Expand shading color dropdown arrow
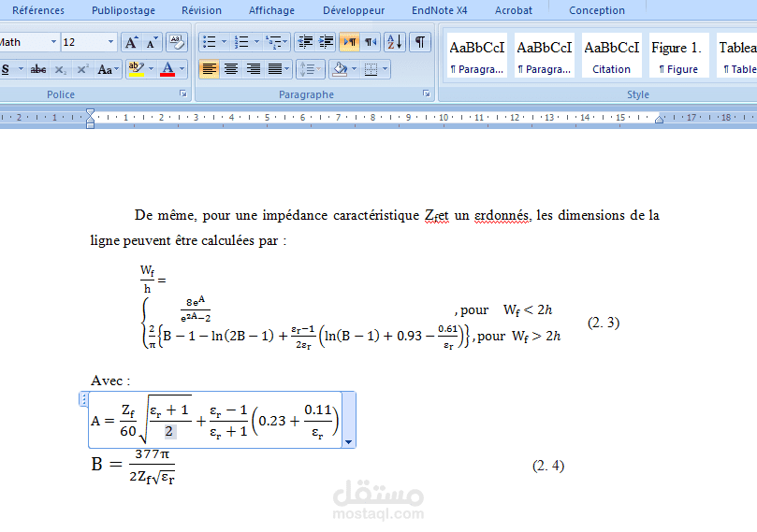Viewport: 757px width, 532px height. click(x=354, y=69)
